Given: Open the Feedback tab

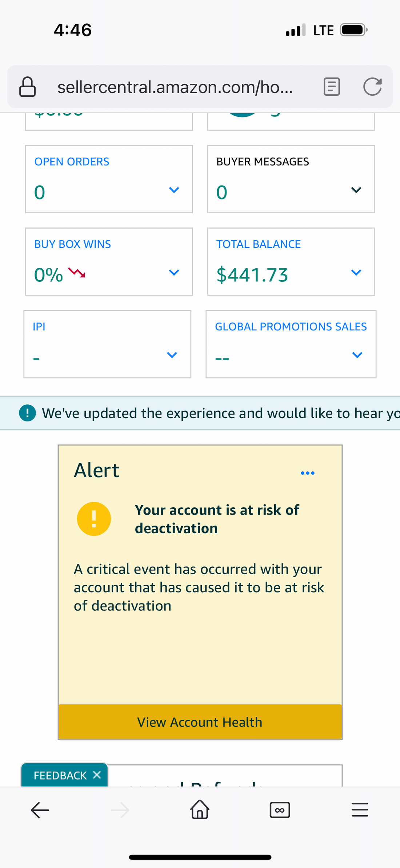Looking at the screenshot, I should (60, 776).
